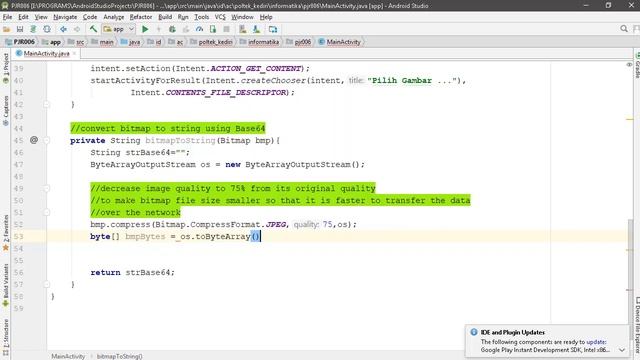Click java breadcrumb in navigation bar

click(131, 42)
